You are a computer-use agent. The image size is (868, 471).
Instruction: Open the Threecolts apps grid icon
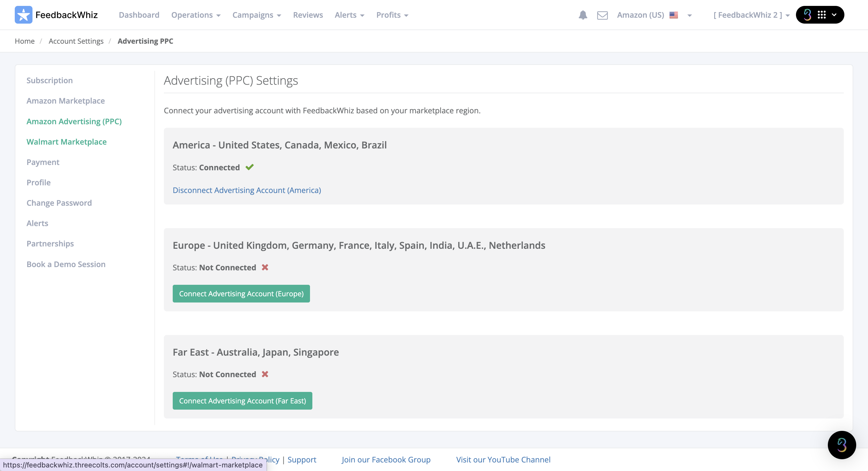pyautogui.click(x=822, y=15)
